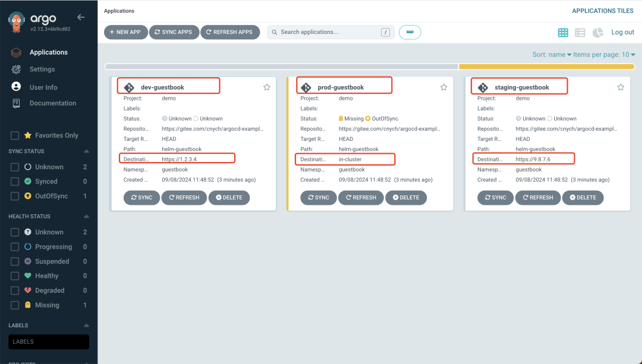Favorite prod-guestbook with the star
This screenshot has height=364, width=642.
(444, 87)
